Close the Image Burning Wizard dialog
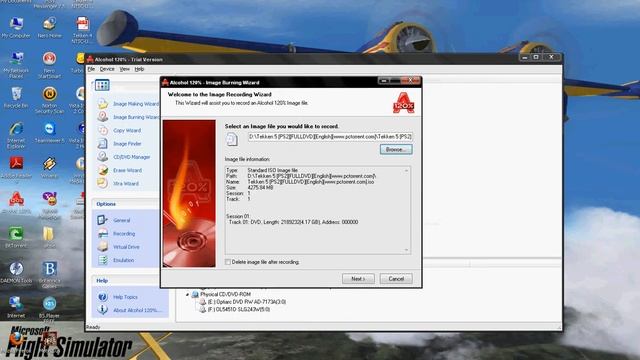640x360 pixels. [411, 81]
